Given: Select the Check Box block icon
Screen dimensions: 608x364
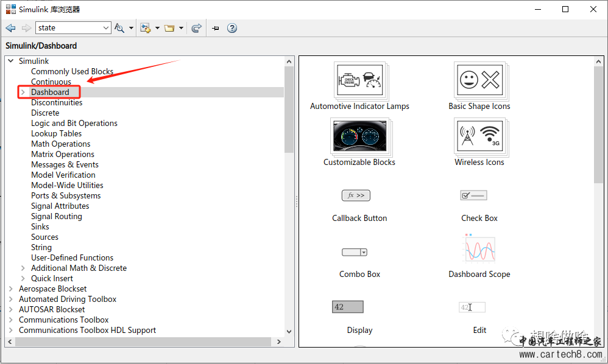Looking at the screenshot, I should [473, 195].
